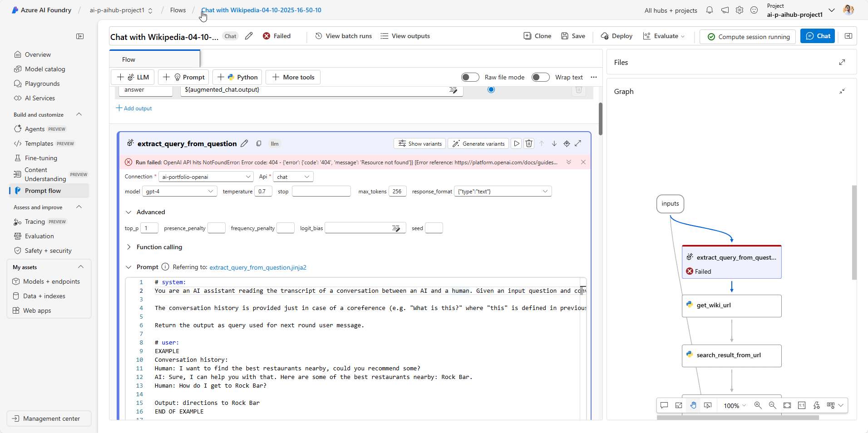Open Api dropdown set to chat
The image size is (868, 433).
click(x=293, y=177)
